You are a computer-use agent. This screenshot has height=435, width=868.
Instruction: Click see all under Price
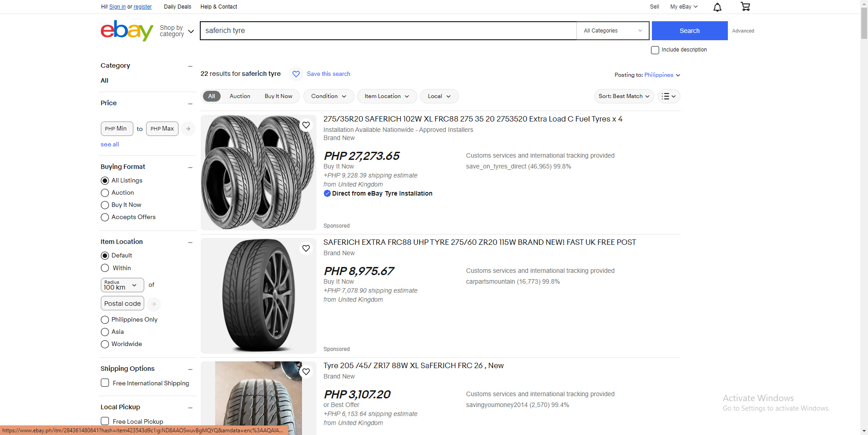coord(110,145)
